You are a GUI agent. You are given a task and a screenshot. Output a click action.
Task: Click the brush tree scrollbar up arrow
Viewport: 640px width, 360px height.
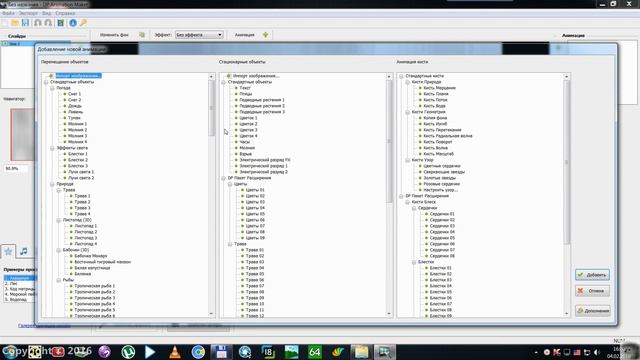566,76
